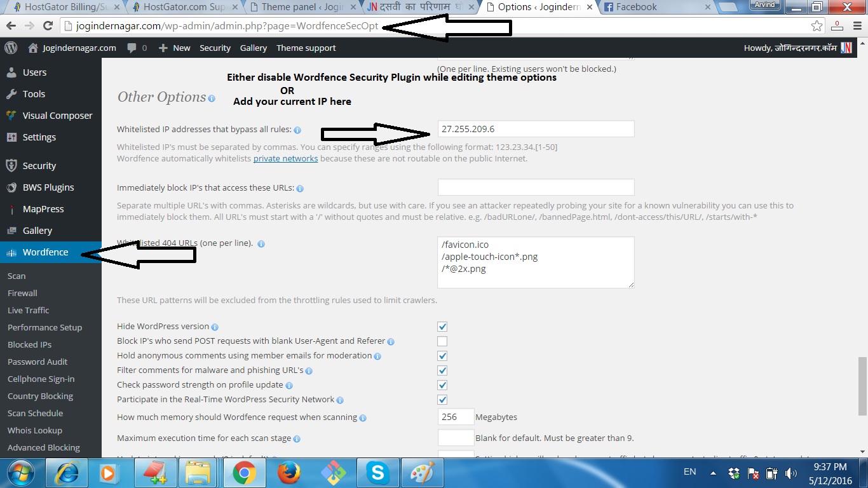Show hidden icons in system tray

coord(714,473)
